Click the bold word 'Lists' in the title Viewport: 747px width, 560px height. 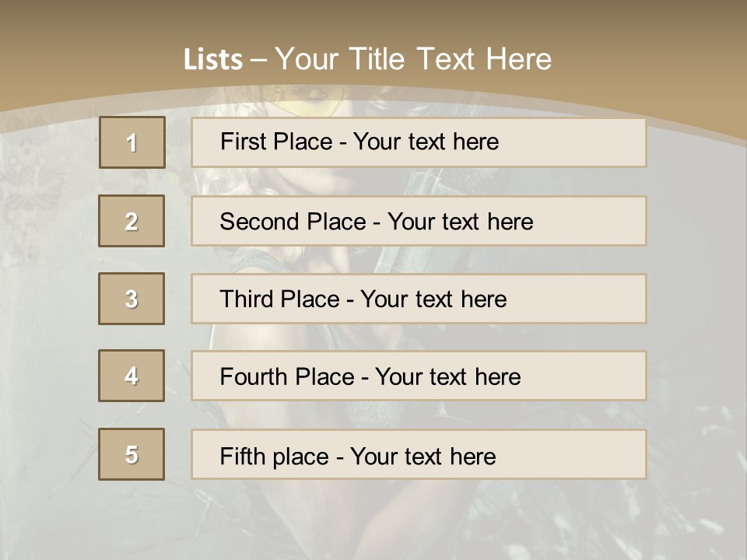tap(213, 60)
